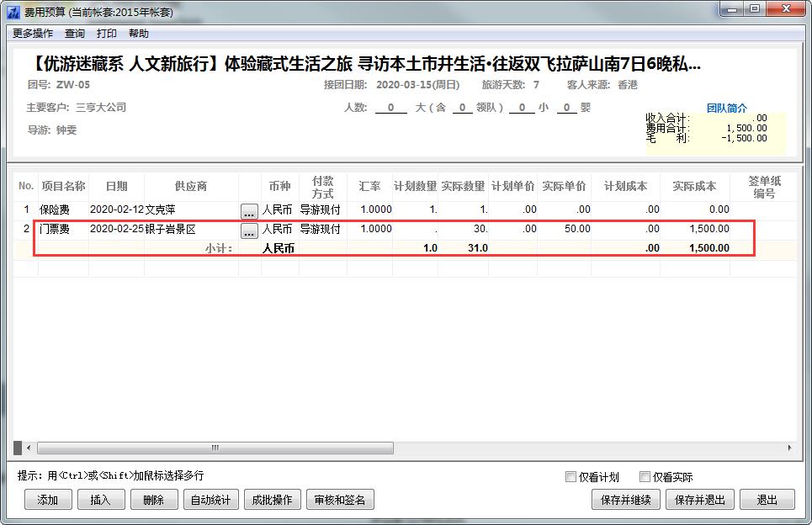Screen dimensions: 812x525
Task: Click 保存并退出 button
Action: click(699, 500)
